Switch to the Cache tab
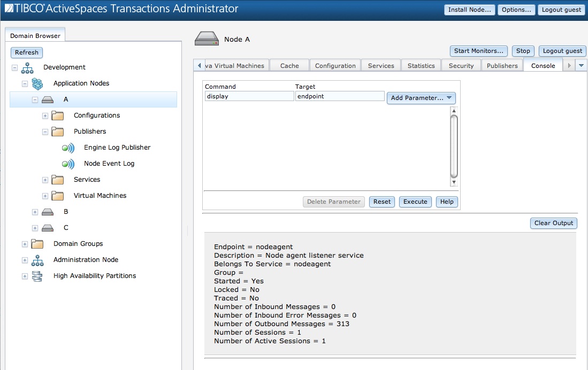Screen dimensions: 588x370 (x=289, y=66)
